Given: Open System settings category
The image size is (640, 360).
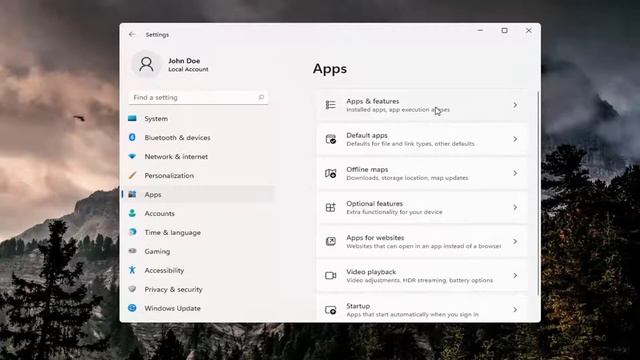Looking at the screenshot, I should coord(198,118).
